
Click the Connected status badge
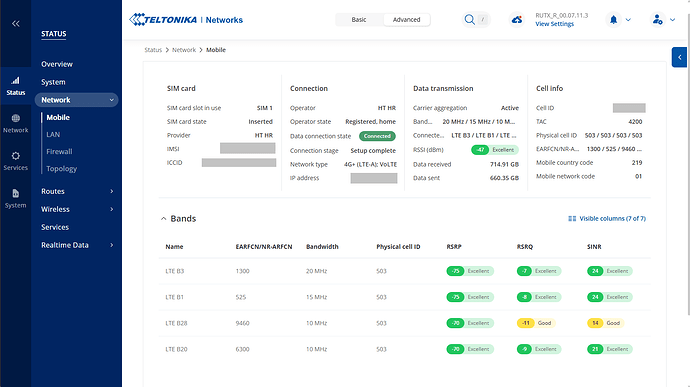(x=377, y=136)
